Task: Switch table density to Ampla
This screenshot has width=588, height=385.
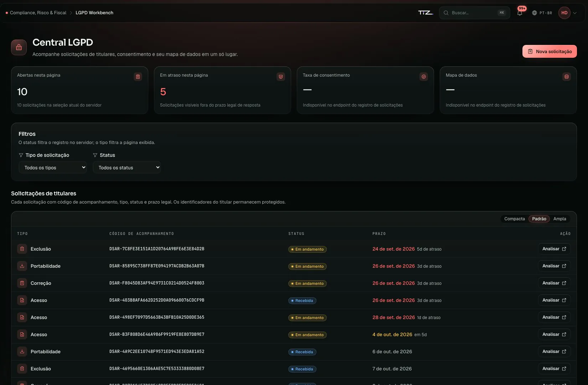Action: pyautogui.click(x=560, y=219)
